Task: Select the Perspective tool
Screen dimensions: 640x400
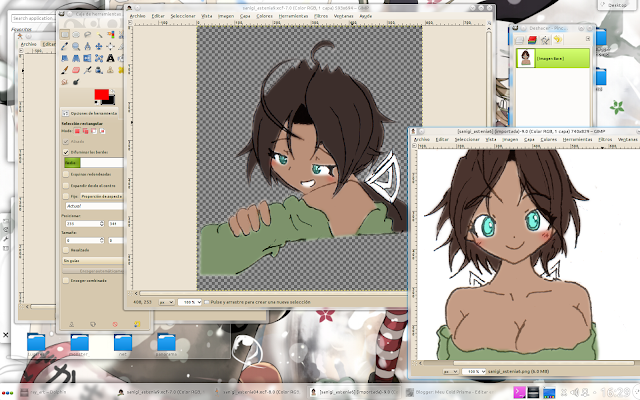Action: 76,58
